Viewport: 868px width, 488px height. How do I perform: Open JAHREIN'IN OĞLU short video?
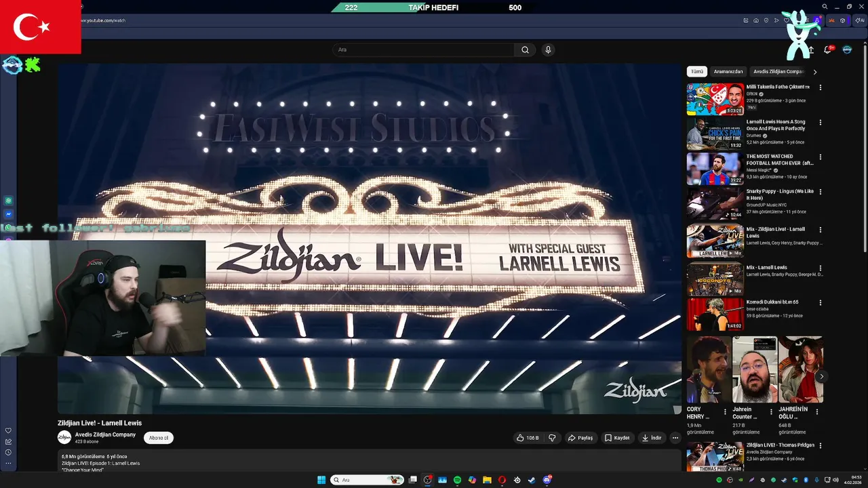pos(801,369)
